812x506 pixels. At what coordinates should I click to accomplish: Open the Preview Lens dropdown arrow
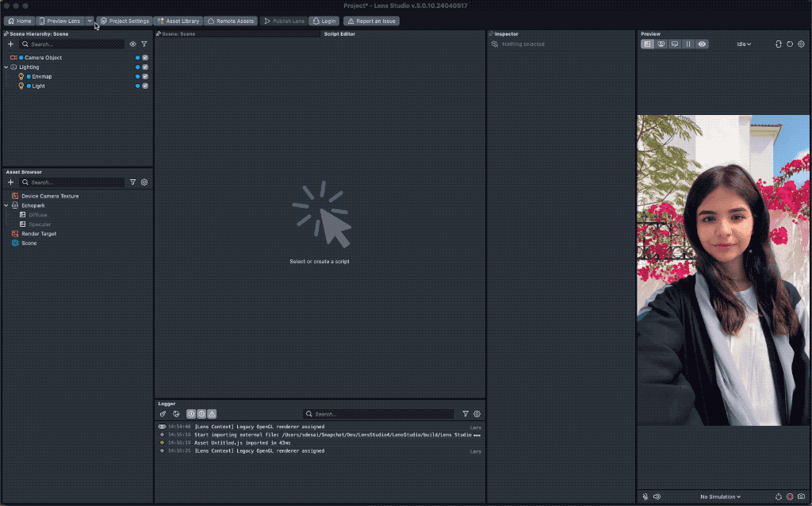(90, 21)
